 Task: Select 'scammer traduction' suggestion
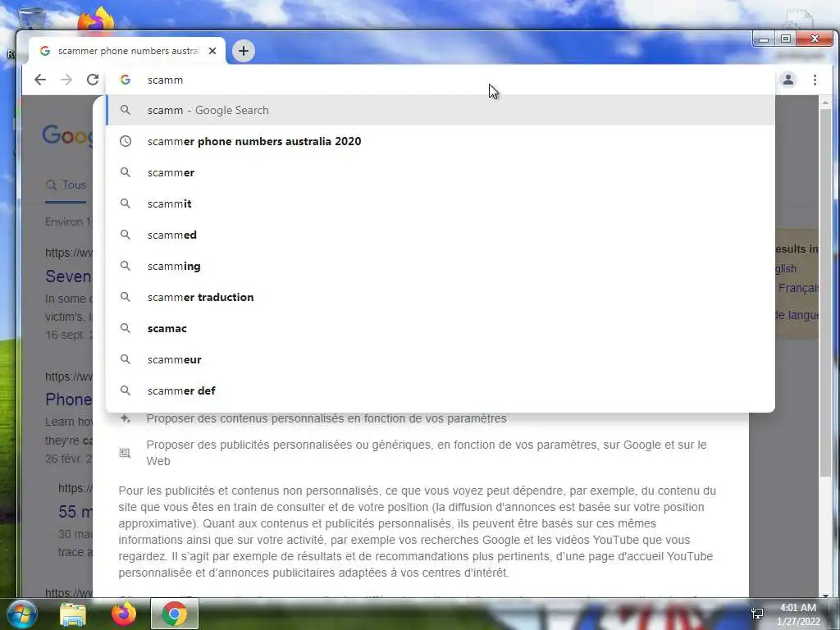[x=441, y=297]
